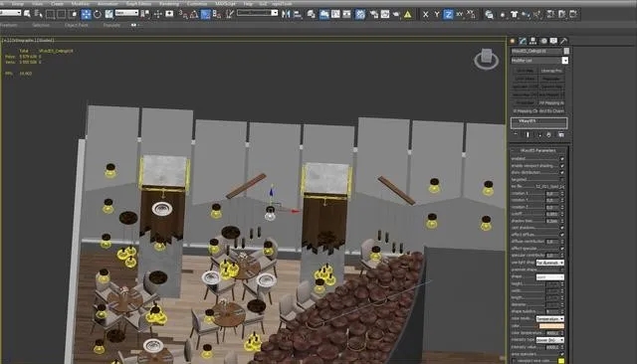Switch to the Hierarchy command panel tab
The image size is (637, 364).
click(x=533, y=41)
